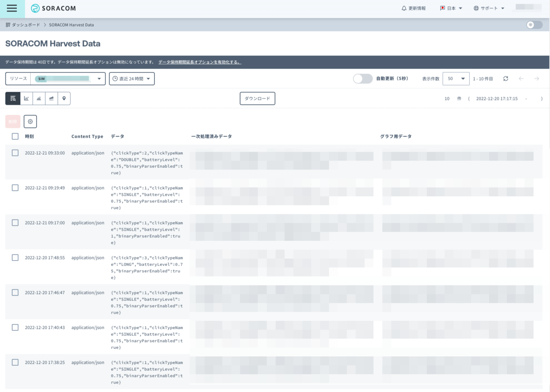This screenshot has height=392, width=550.
Task: Click application/json in 09:33:00 row
Action: 88,153
